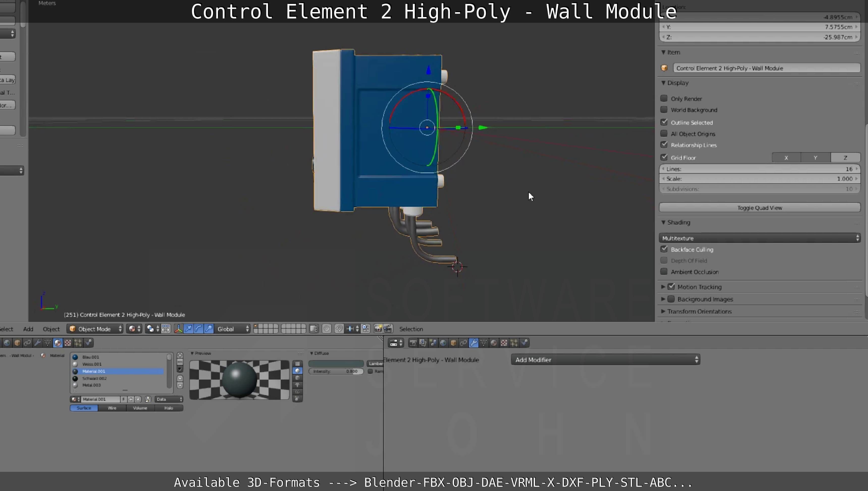Select Blau.001 material in list
Viewport: 868px width, 491px height.
pyautogui.click(x=118, y=357)
